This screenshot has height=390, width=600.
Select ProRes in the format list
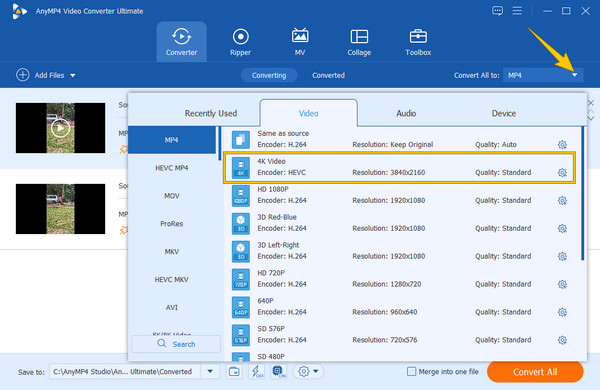[172, 224]
